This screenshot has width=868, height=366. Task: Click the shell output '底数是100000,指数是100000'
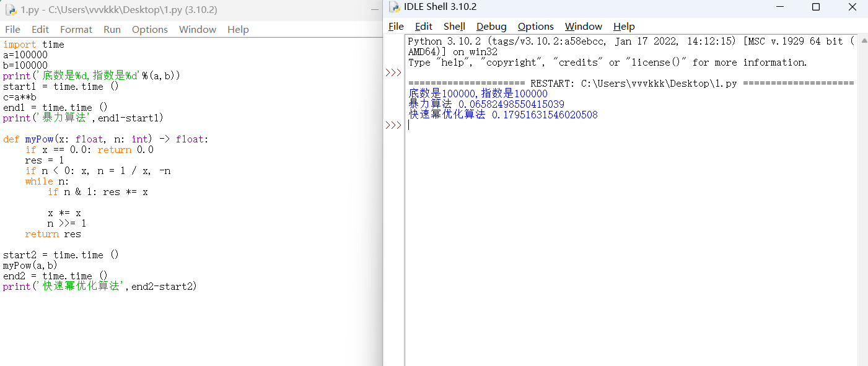click(x=478, y=94)
